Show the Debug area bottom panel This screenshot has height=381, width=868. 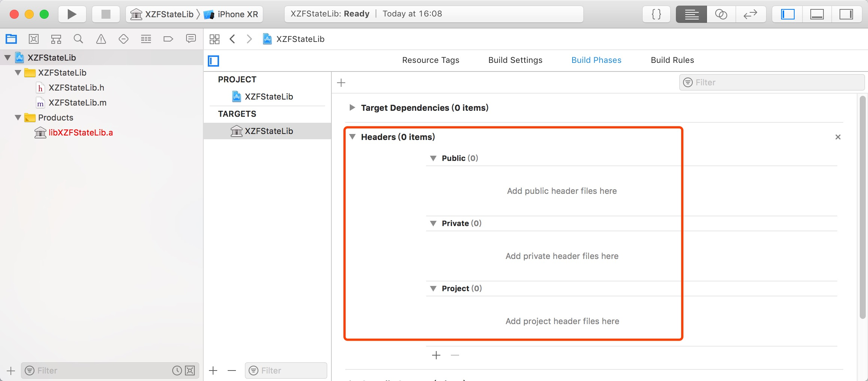point(817,14)
